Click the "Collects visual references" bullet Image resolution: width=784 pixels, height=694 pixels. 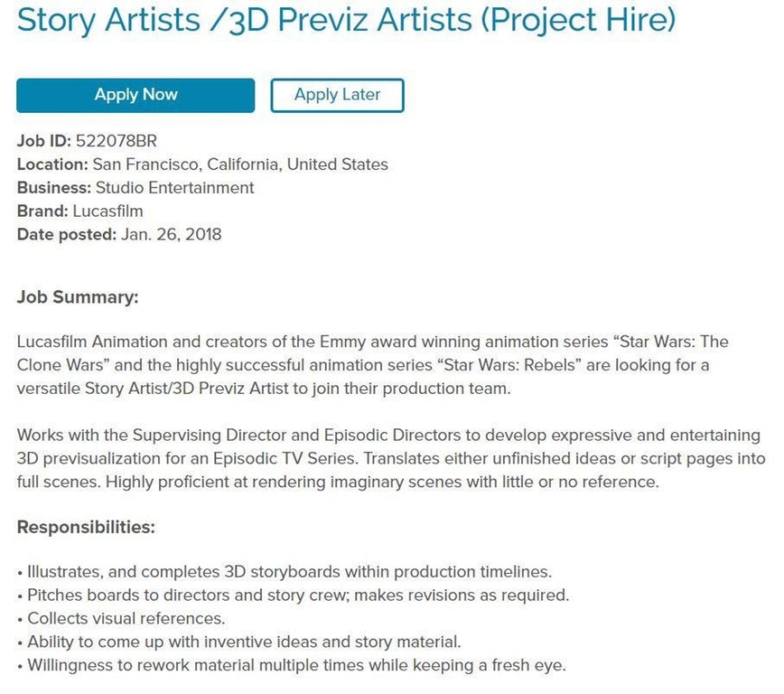126,619
